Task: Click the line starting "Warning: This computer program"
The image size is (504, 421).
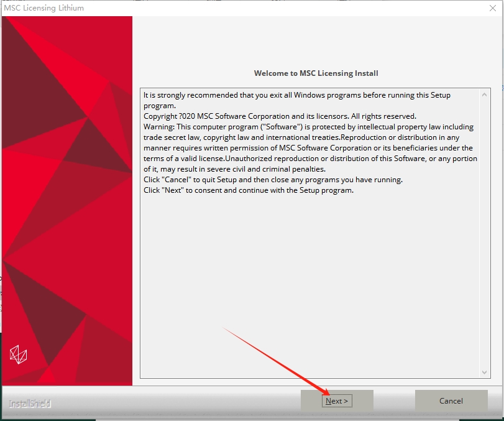Action: click(309, 127)
